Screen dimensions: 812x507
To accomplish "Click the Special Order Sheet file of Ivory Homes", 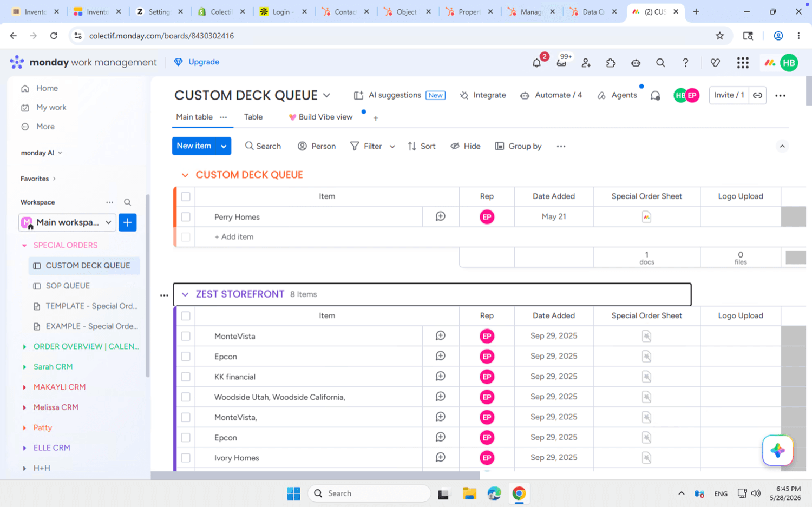I will coord(646,458).
